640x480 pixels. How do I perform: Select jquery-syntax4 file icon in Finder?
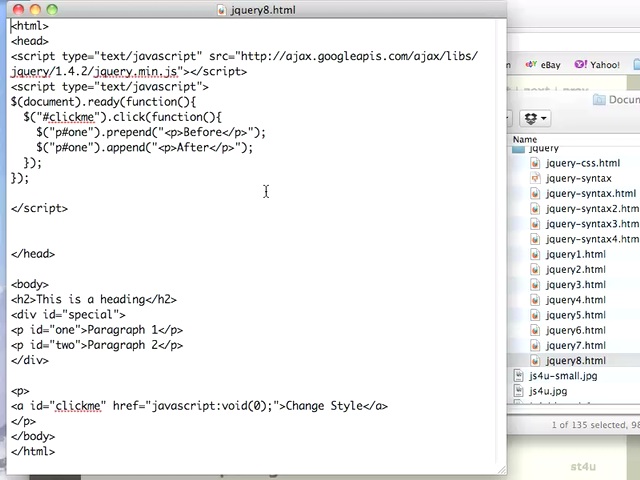(535, 239)
